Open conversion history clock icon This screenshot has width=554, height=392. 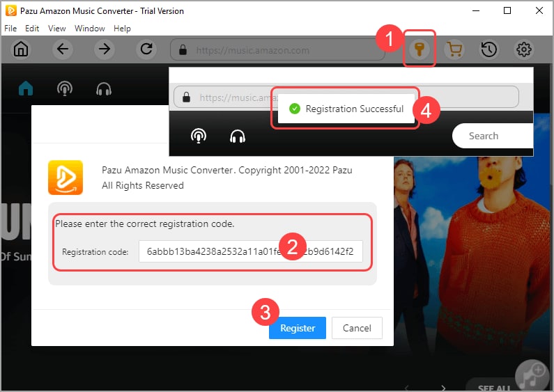pos(489,49)
